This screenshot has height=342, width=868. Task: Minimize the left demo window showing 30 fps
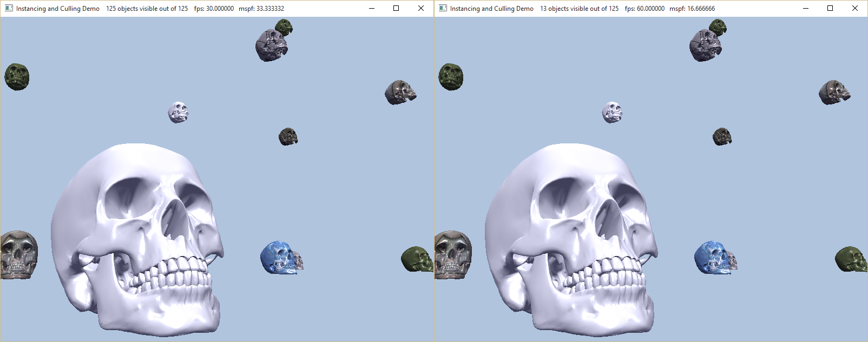pos(371,8)
